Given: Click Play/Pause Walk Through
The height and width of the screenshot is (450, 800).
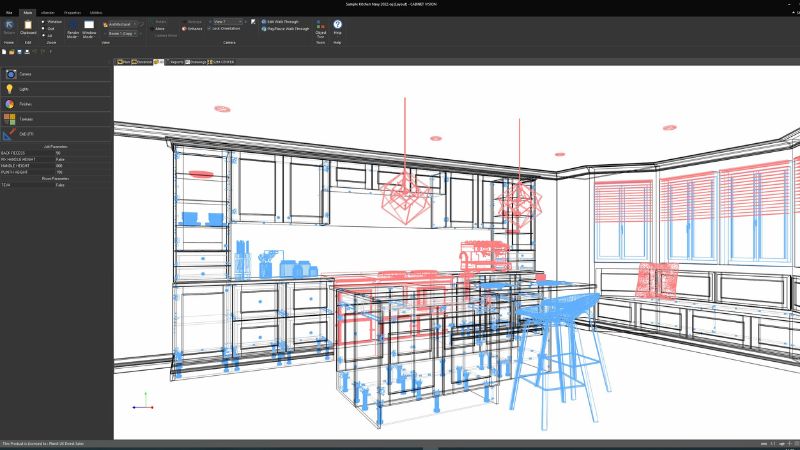Looking at the screenshot, I should pos(285,29).
